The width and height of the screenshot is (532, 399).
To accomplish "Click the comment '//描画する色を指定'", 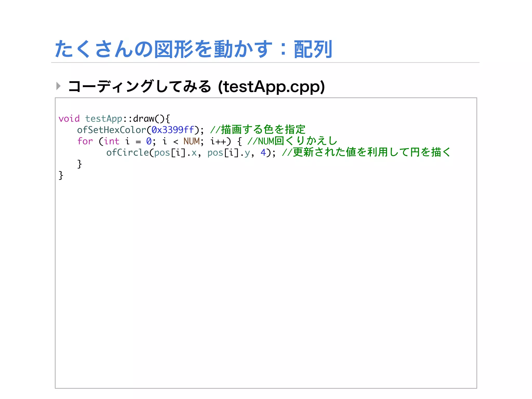I will tap(258, 130).
